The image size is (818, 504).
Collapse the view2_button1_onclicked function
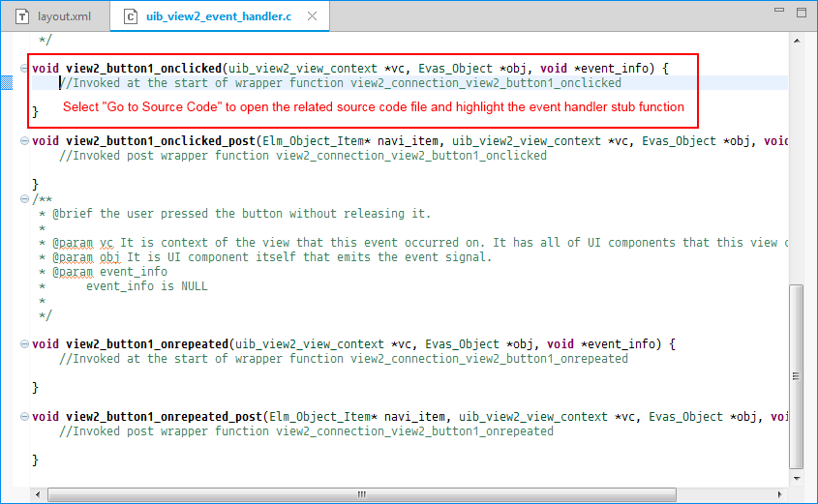click(x=23, y=69)
